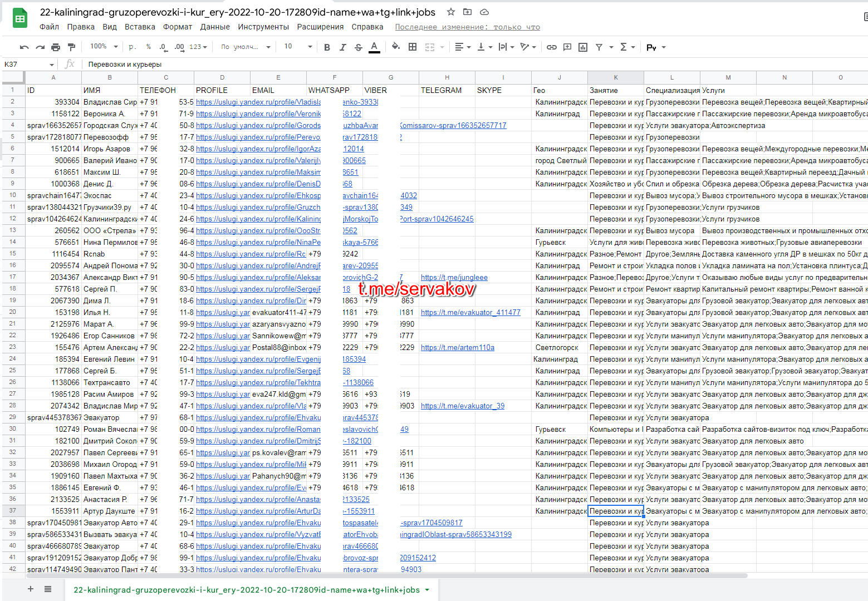Star this document next to the title
This screenshot has height=601, width=868.
451,12
